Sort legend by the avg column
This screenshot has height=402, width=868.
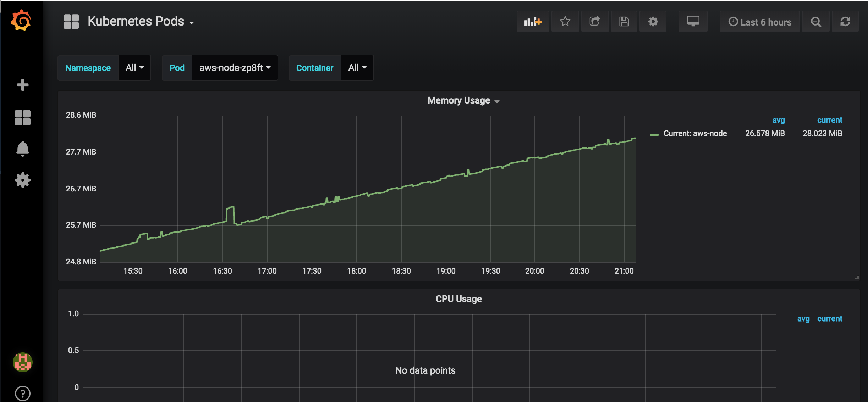[x=779, y=120]
